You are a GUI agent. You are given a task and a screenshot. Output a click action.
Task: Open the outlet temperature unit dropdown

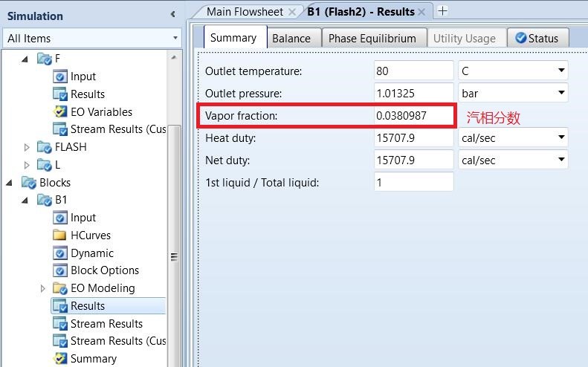(560, 71)
